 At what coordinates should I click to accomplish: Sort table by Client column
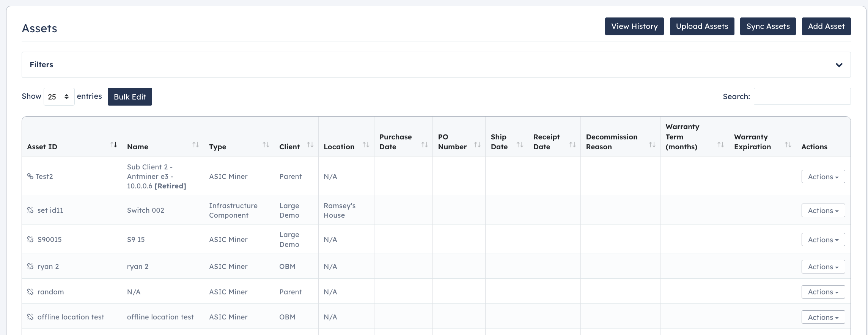(x=310, y=145)
